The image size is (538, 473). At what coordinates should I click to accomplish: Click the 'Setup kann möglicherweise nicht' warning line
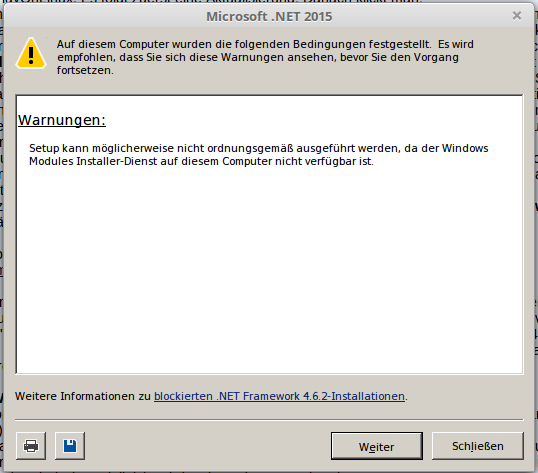tap(259, 148)
